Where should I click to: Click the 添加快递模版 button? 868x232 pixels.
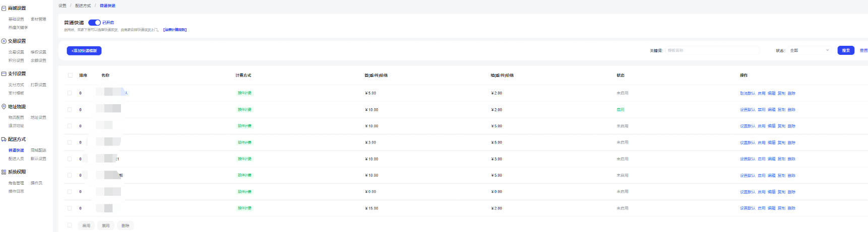[x=84, y=51]
